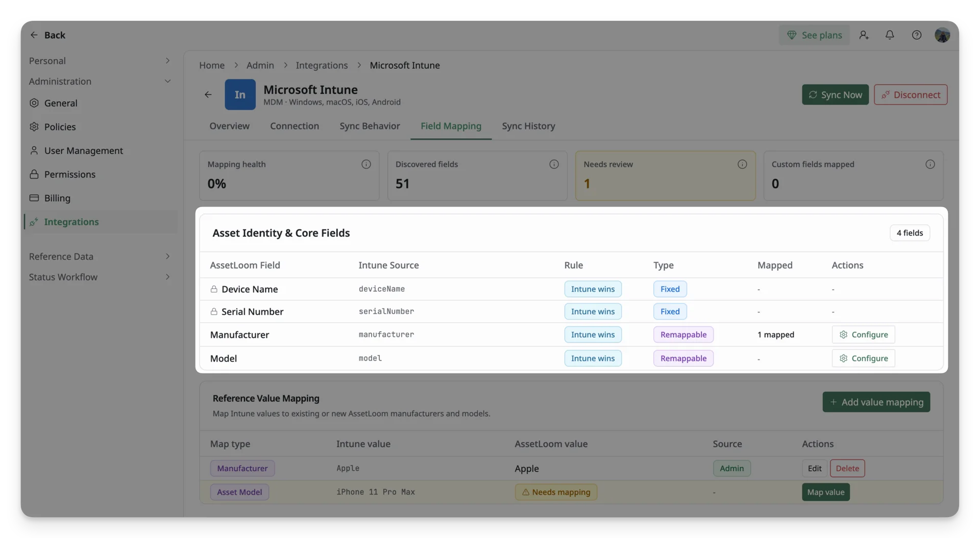Click the Manufacturer map type tag
This screenshot has height=538, width=980.
pos(242,469)
